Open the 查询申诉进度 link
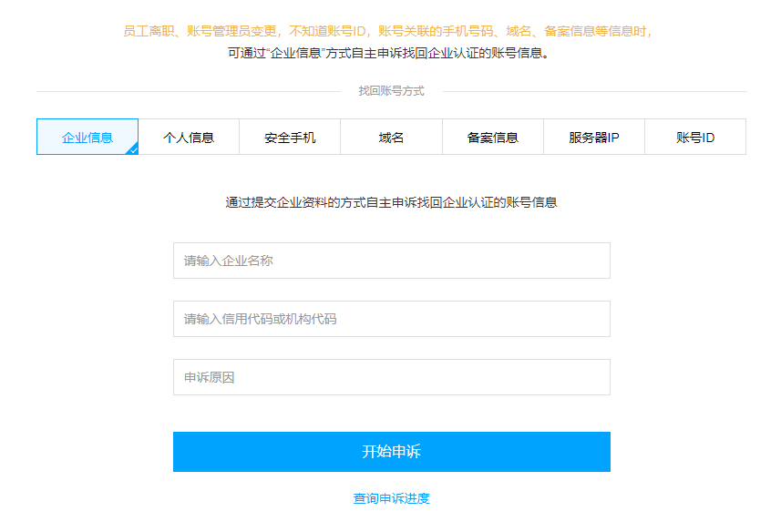781x532 pixels. (x=392, y=498)
